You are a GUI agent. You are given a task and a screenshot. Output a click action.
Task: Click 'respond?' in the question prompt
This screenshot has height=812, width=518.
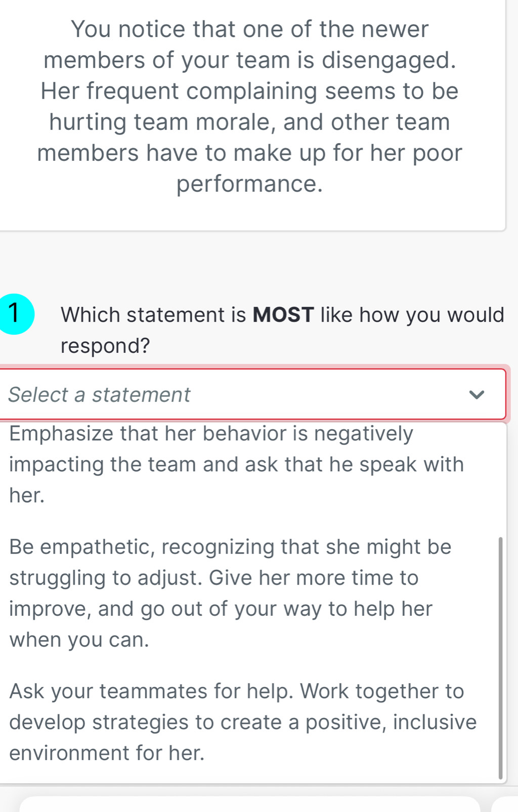104,345
